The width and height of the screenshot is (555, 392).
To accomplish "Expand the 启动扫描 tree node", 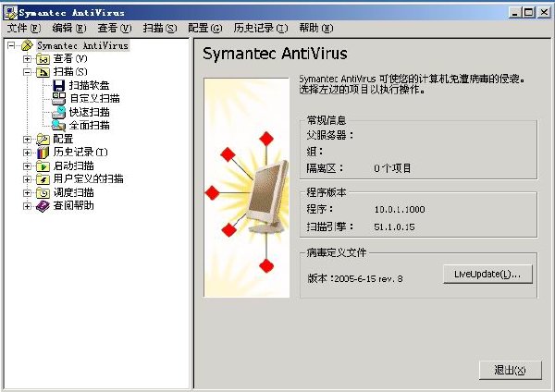I will pos(27,165).
